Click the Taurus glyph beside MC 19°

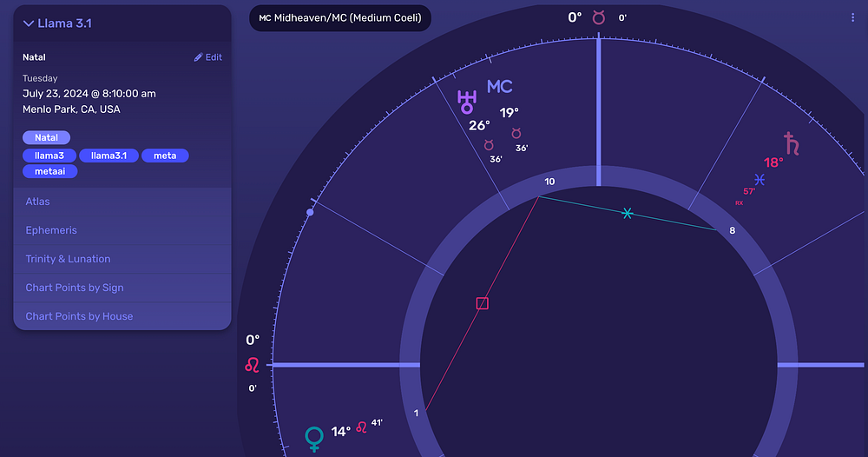pos(516,134)
